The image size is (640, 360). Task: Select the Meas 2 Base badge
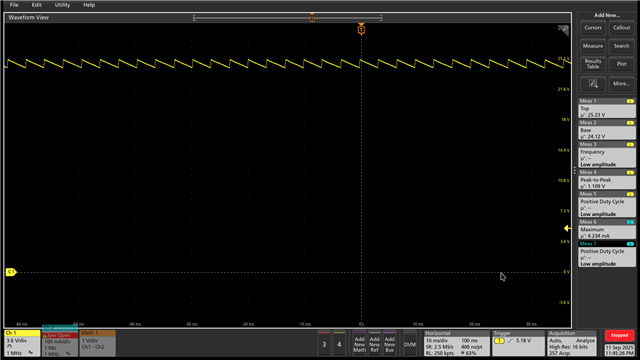(x=607, y=130)
